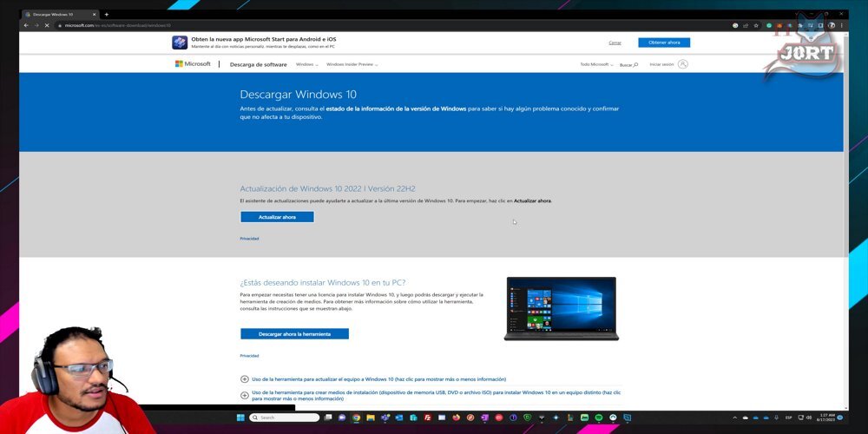Open the clock showing 1:27 AM
This screenshot has height=434, width=868.
(825, 418)
